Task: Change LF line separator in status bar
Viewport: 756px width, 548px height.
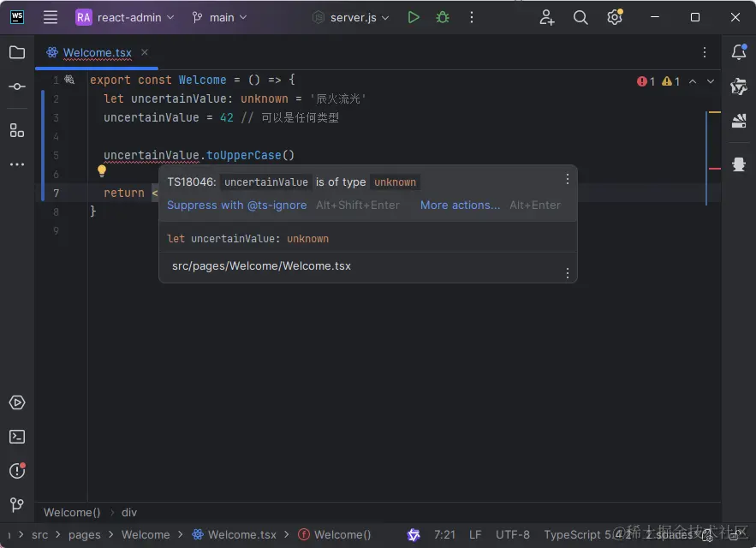Action: pos(475,534)
